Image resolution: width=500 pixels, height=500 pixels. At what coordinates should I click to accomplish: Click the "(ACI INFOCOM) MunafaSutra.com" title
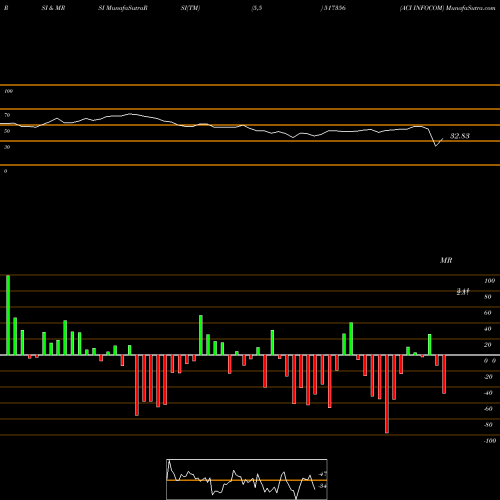(x=447, y=8)
